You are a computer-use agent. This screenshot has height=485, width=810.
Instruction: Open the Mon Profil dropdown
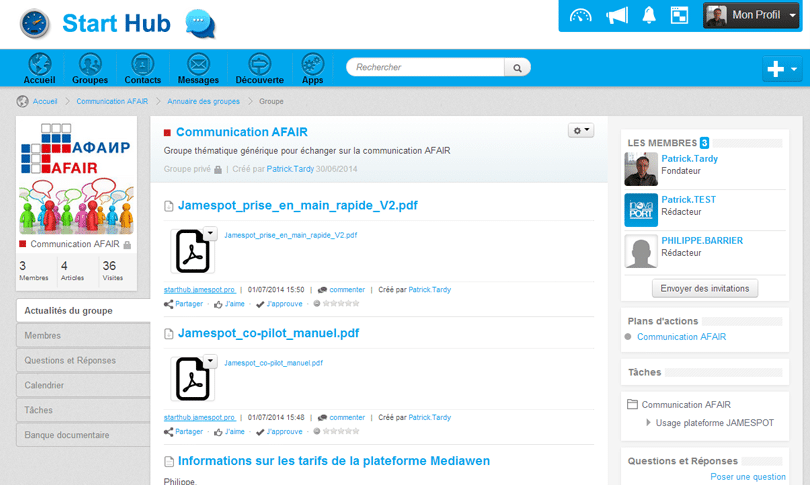pyautogui.click(x=752, y=15)
